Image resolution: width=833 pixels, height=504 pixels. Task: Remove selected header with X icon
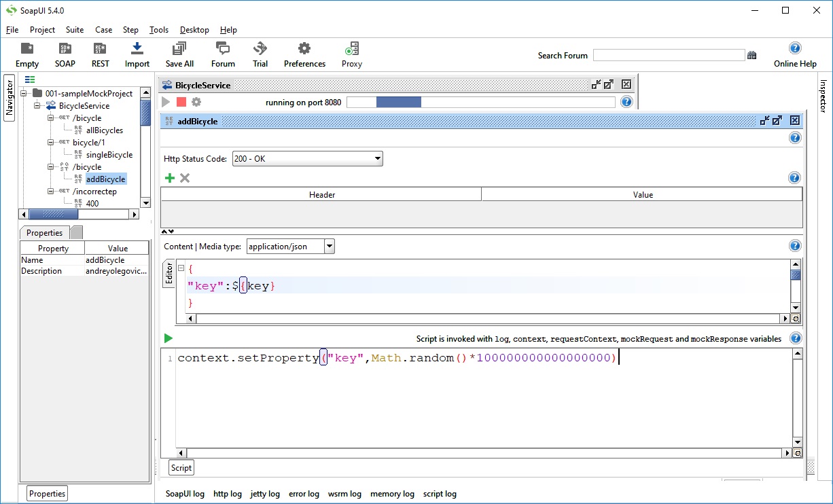coord(185,178)
